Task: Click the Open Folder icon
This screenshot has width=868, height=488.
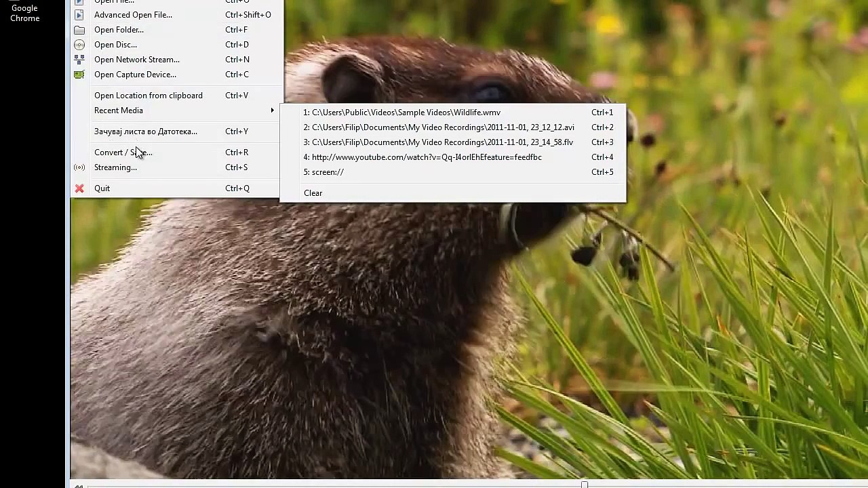Action: click(79, 30)
